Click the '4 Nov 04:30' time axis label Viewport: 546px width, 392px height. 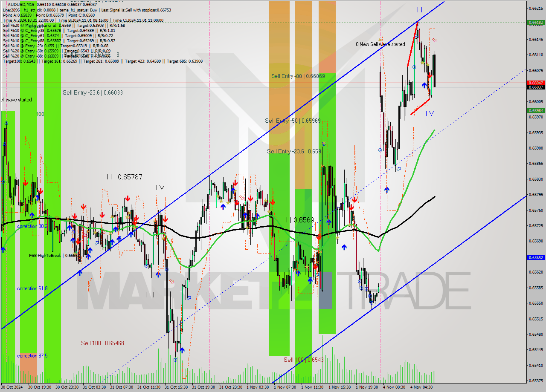[x=421, y=387]
